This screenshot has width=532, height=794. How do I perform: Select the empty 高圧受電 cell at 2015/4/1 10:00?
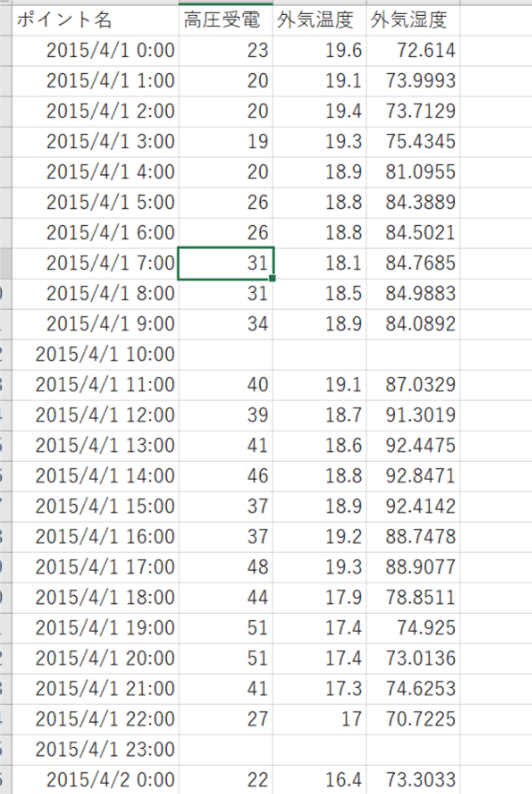click(226, 355)
